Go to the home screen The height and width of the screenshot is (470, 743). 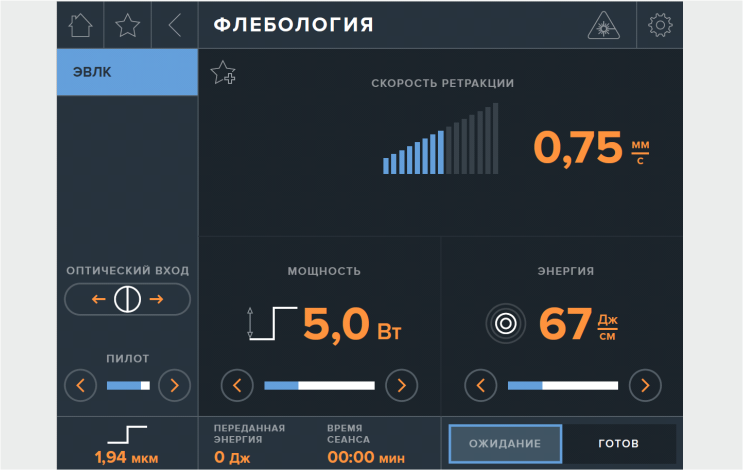(80, 25)
